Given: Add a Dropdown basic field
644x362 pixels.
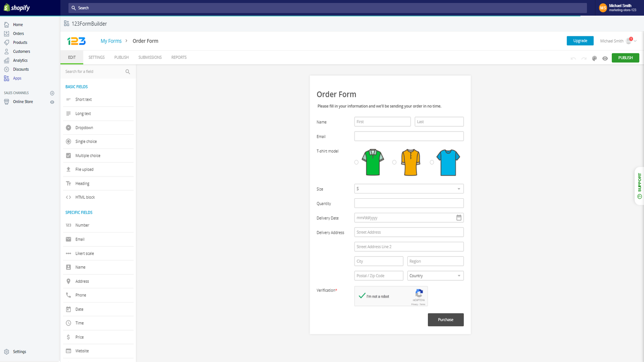Looking at the screenshot, I should point(84,128).
